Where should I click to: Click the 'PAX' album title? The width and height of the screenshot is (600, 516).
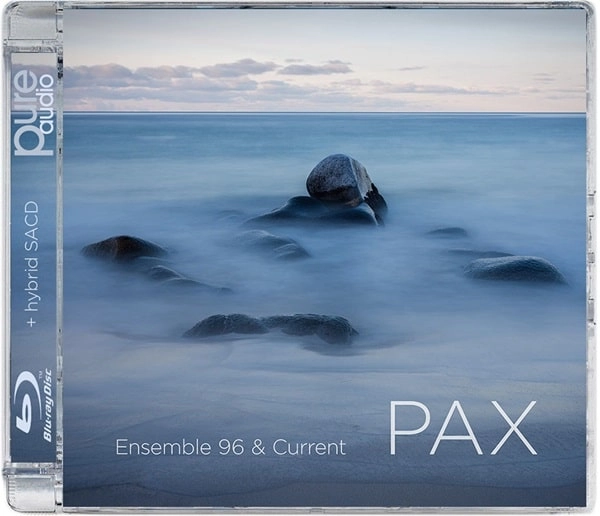[463, 428]
